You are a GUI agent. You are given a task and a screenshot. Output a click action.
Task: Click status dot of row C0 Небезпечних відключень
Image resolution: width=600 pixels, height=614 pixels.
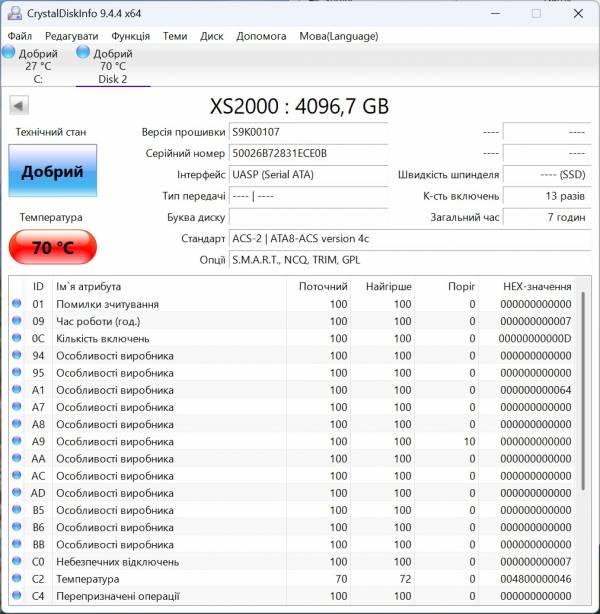[x=16, y=561]
